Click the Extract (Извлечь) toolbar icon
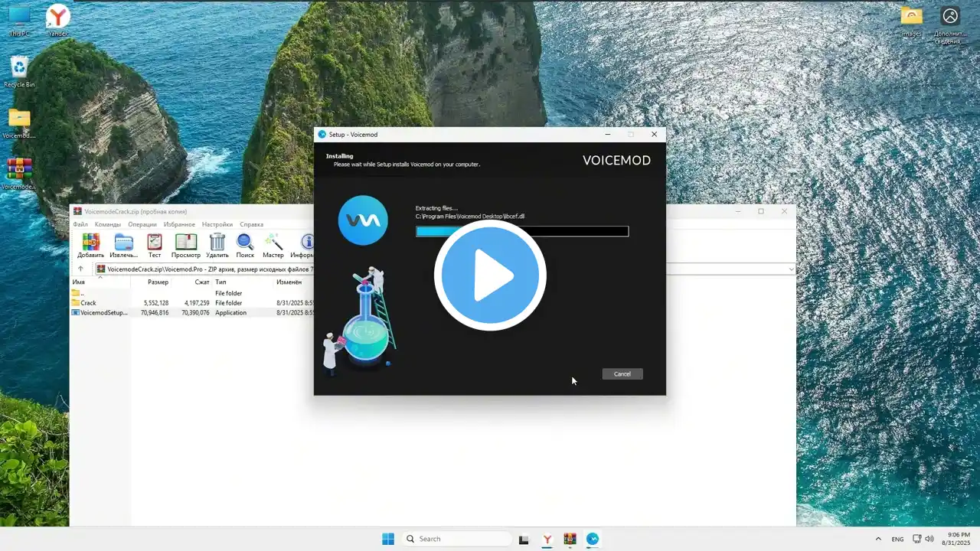980x551 pixels. [x=123, y=244]
